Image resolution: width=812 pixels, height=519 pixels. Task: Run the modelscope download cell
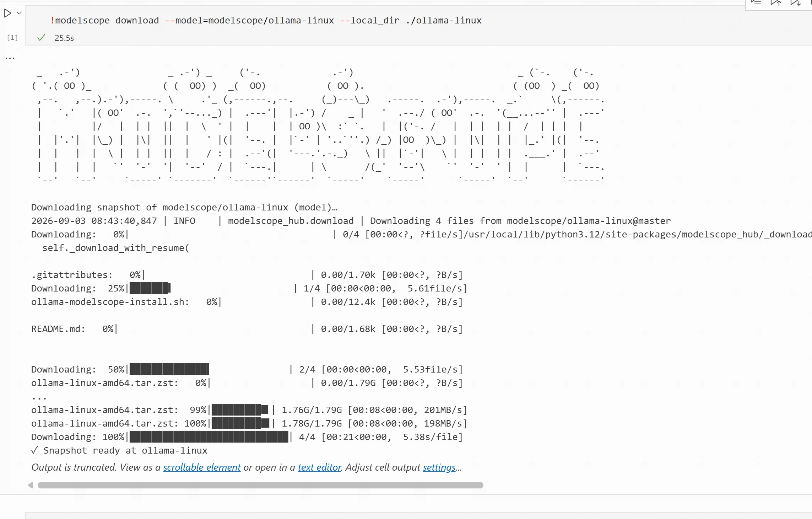click(7, 13)
